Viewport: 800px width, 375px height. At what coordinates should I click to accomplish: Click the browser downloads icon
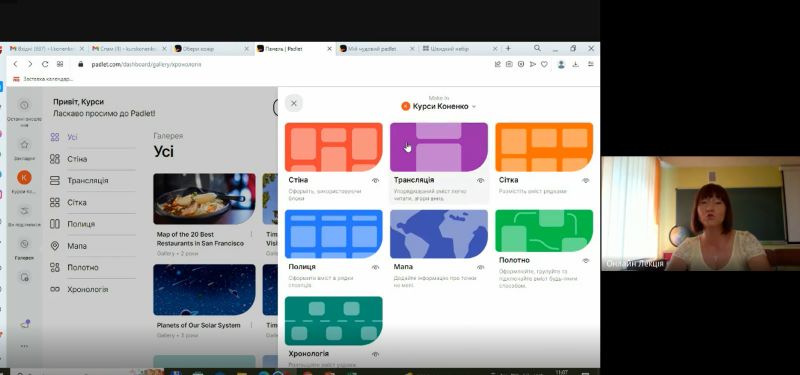pyautogui.click(x=576, y=64)
